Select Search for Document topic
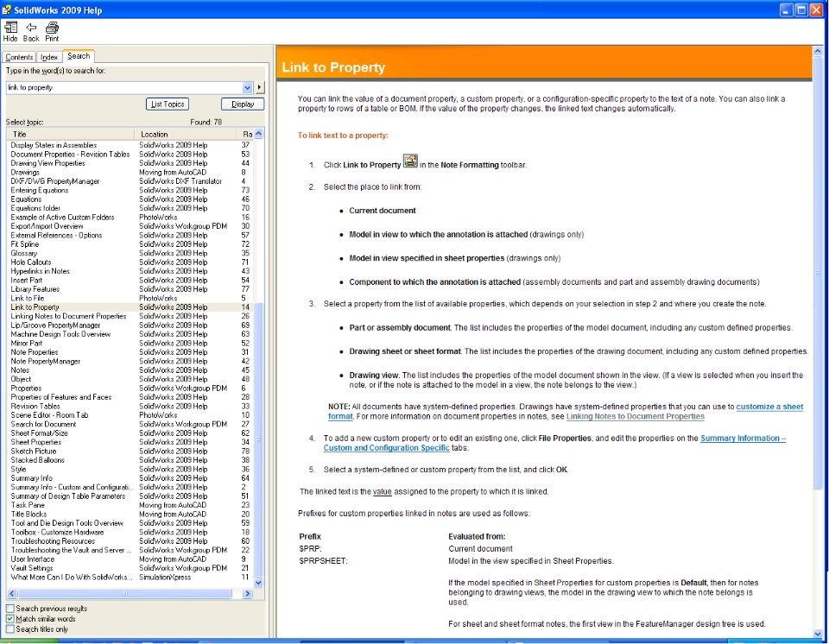This screenshot has width=829, height=644. point(43,424)
